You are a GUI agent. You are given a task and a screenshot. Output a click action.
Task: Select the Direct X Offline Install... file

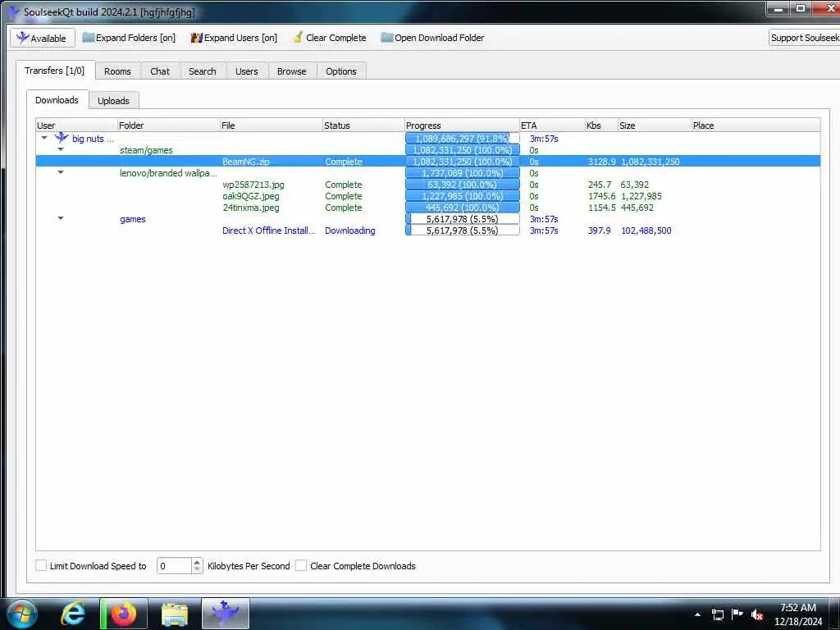pos(269,231)
